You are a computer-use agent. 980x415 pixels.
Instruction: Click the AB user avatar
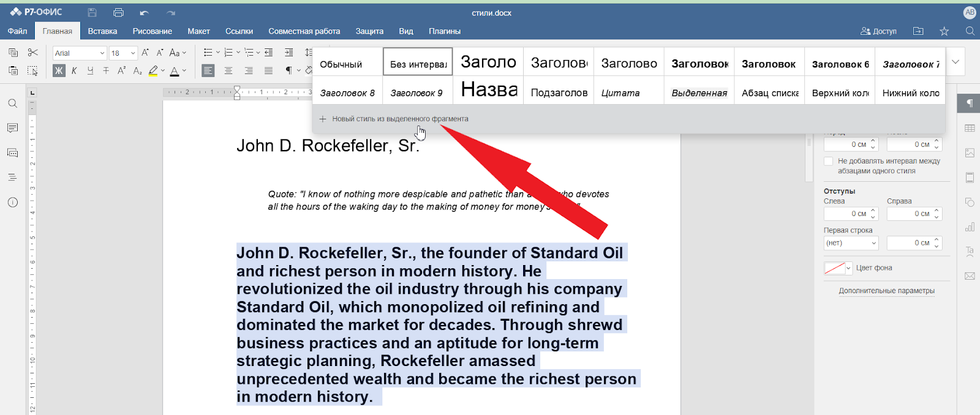[970, 12]
